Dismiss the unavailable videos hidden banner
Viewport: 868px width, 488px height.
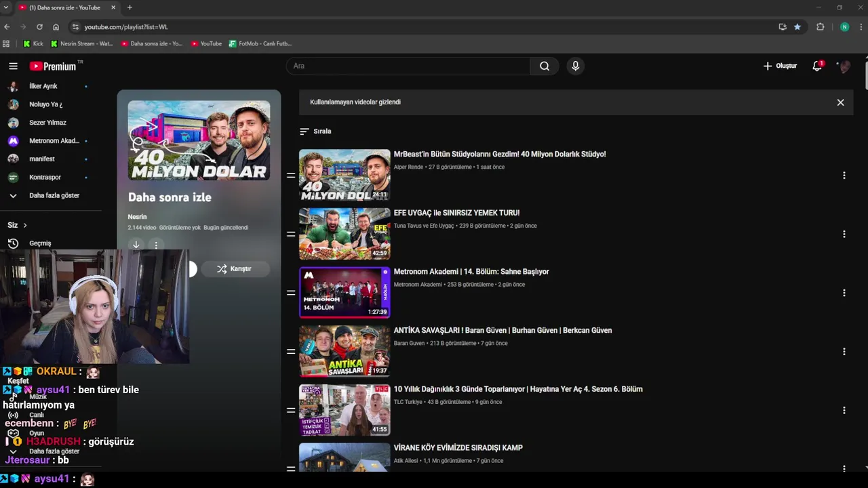point(840,102)
